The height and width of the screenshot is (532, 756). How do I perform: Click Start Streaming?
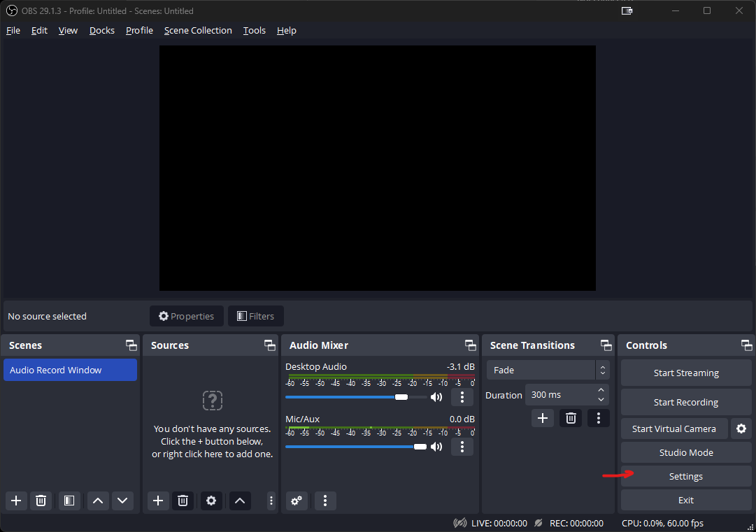(686, 373)
